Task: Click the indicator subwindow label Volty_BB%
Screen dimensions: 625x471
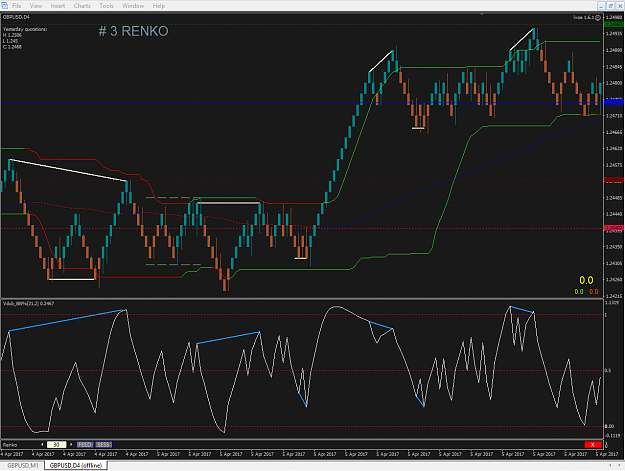Action: click(28, 304)
